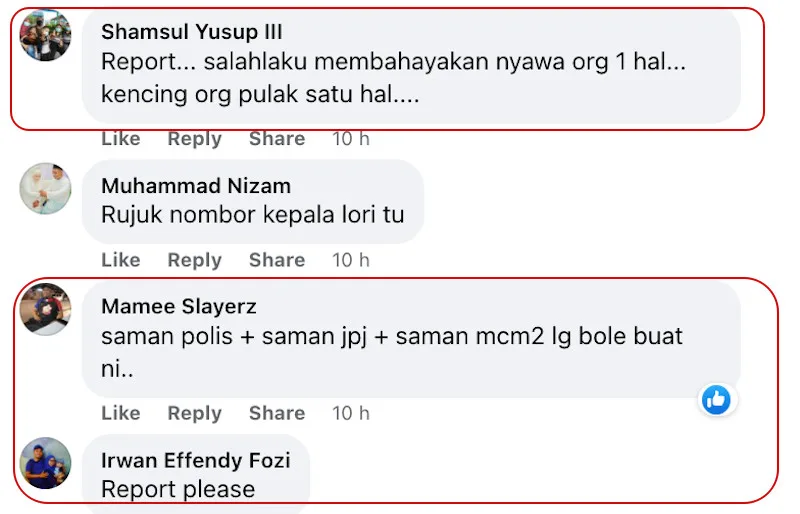
Task: Open Muhammad Nizam's profile name link
Action: pyautogui.click(x=196, y=185)
